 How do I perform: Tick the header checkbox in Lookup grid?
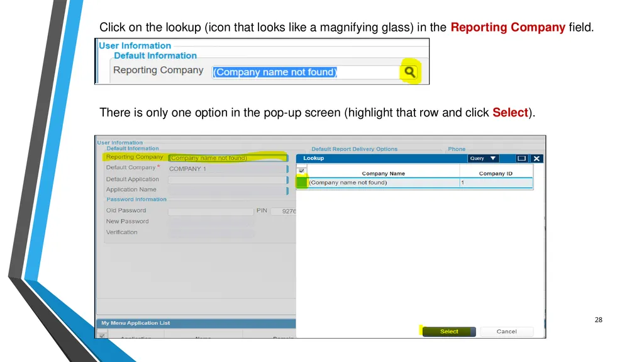click(301, 171)
